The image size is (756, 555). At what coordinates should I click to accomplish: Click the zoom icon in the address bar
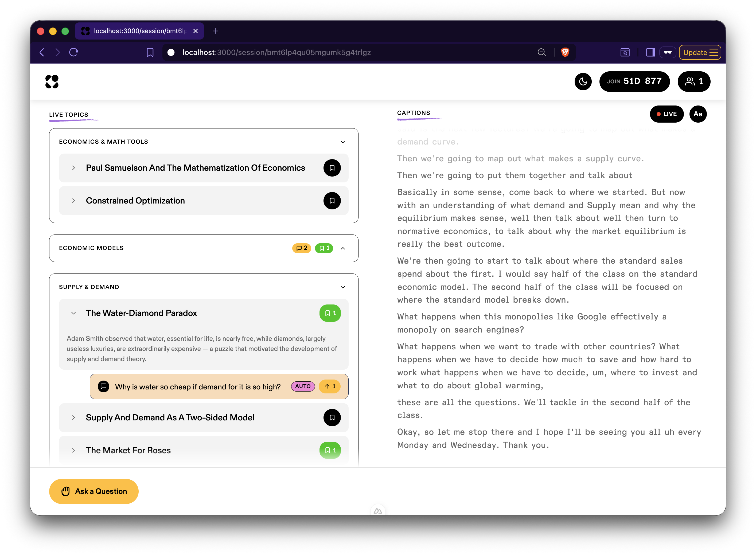click(541, 52)
